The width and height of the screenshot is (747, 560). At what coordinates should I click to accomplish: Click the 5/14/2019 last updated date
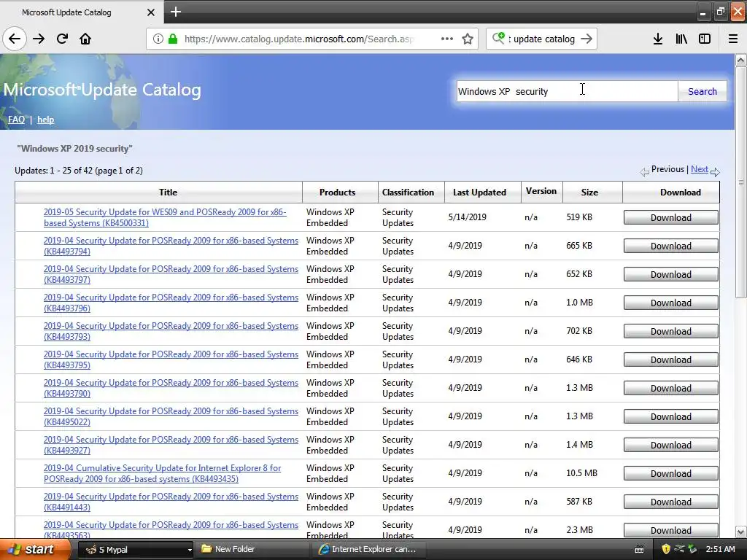[x=468, y=217]
